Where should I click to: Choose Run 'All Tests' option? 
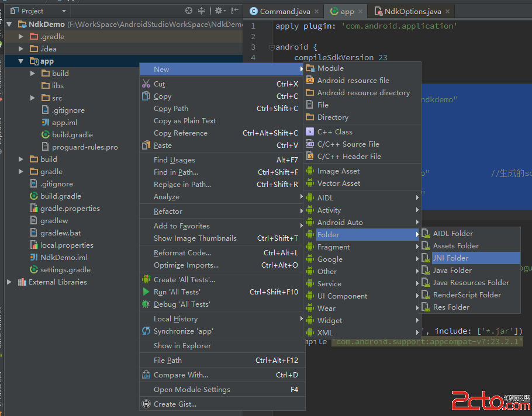(x=177, y=292)
